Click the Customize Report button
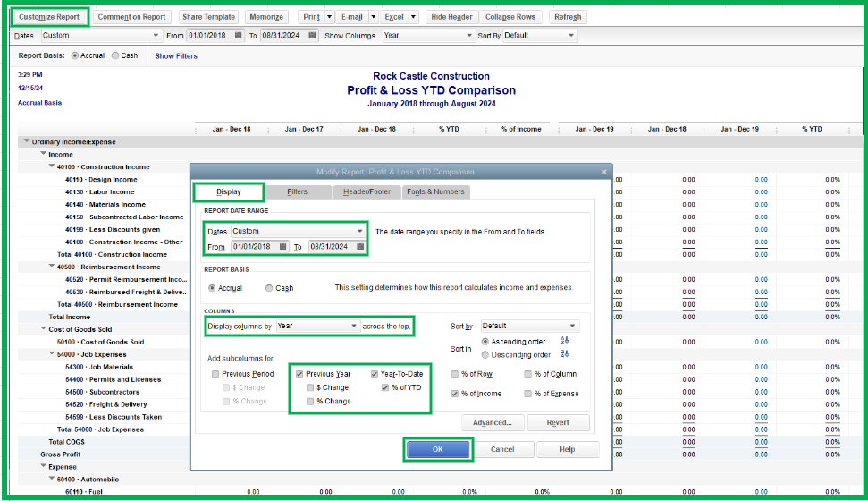868x501 pixels. (49, 17)
